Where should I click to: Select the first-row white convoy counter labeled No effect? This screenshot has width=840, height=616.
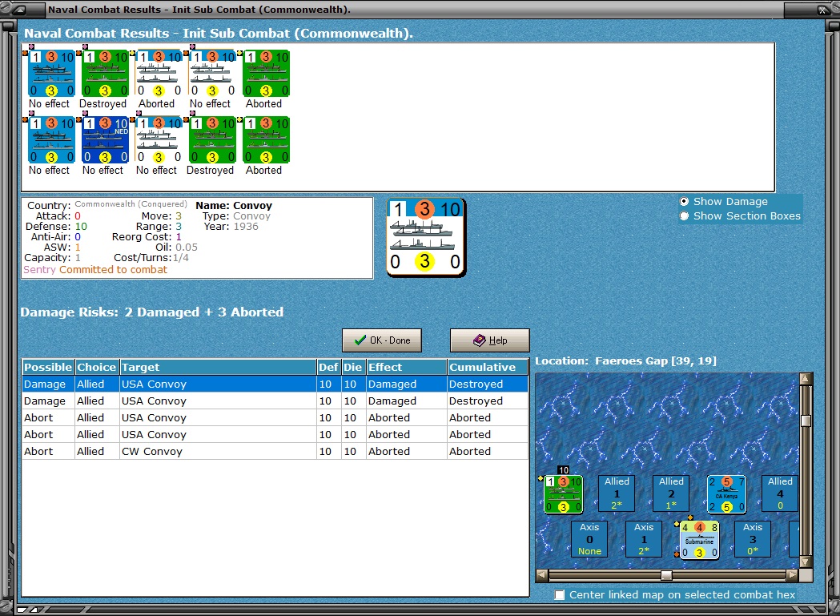tap(212, 74)
